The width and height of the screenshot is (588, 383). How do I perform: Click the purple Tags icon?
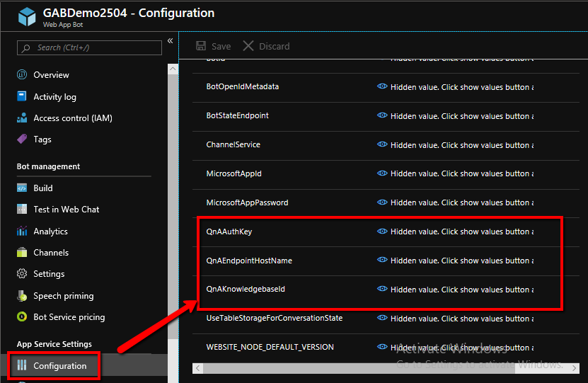(x=22, y=139)
